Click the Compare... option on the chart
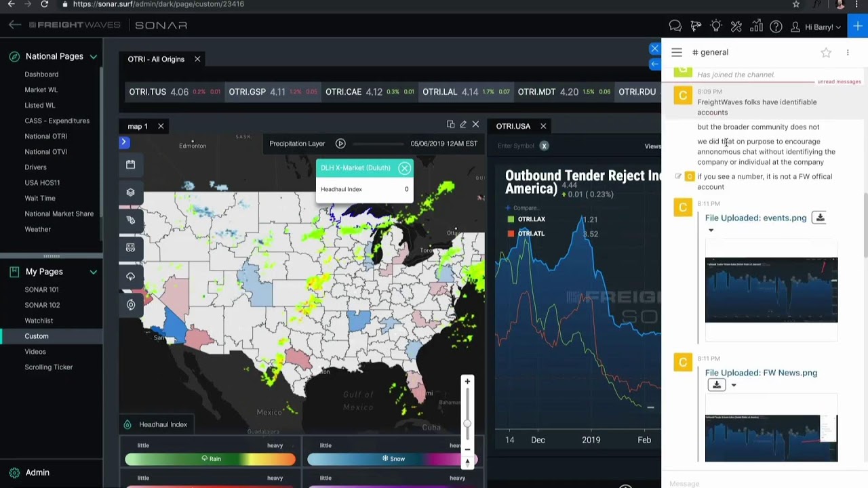The height and width of the screenshot is (488, 868). pyautogui.click(x=522, y=208)
